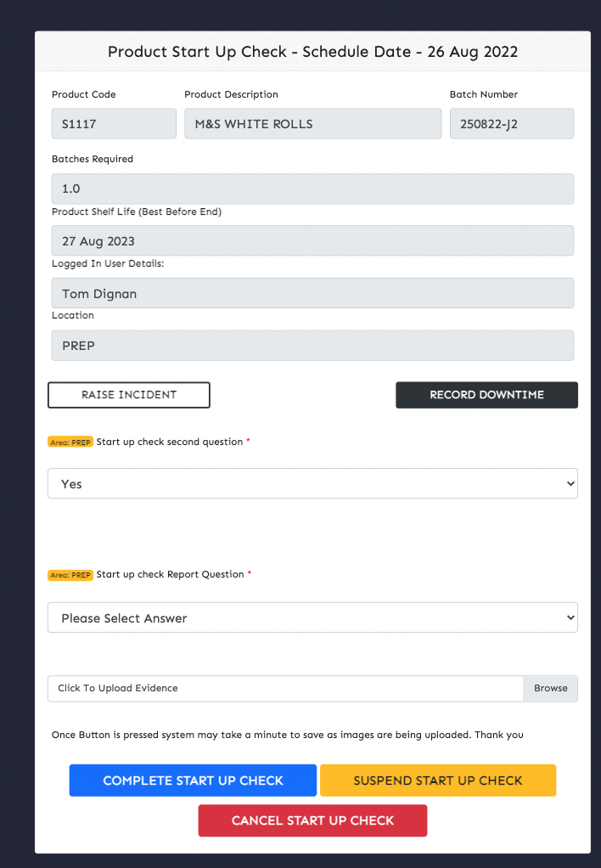Click the Area: PREP badge on Report Question

(70, 575)
